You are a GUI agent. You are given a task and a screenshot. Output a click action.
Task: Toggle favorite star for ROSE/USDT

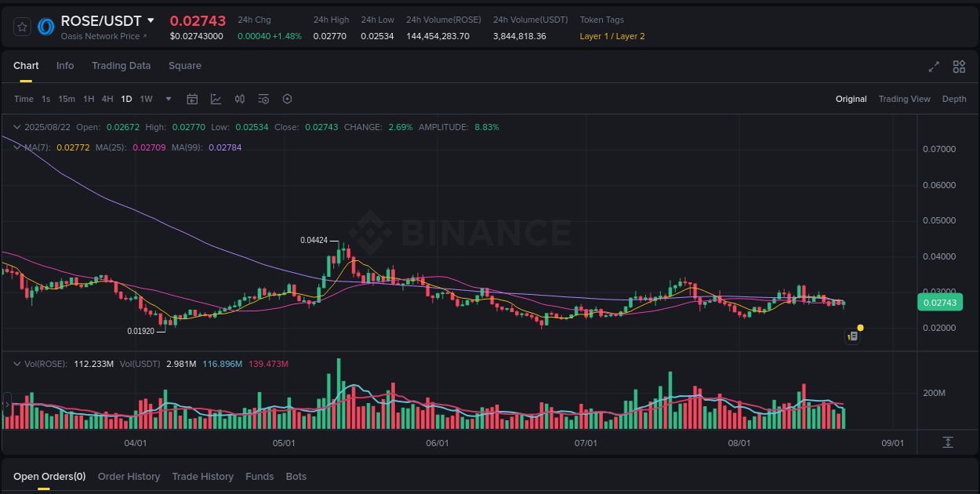click(21, 26)
